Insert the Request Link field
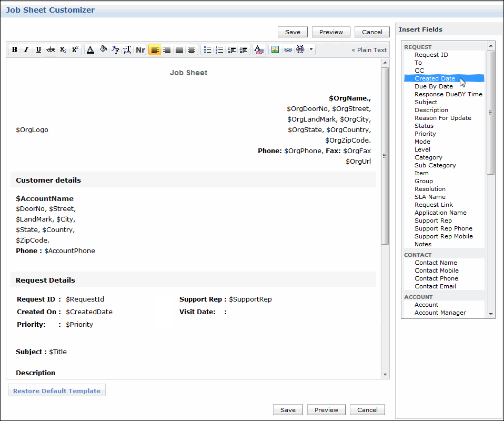Viewport: 504px width, 421px height. tap(434, 205)
